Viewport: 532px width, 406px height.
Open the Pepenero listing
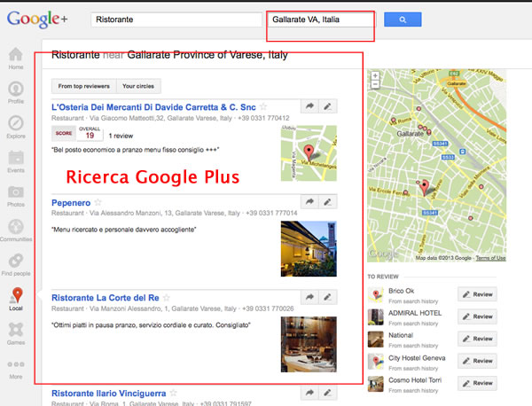pos(71,203)
